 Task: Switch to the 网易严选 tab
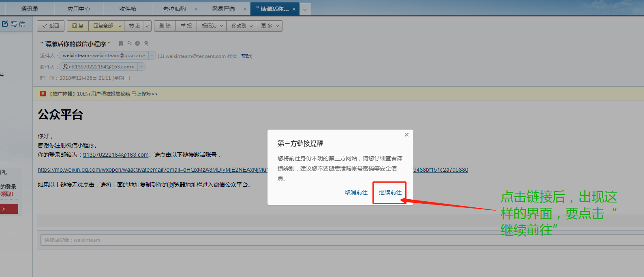[x=223, y=9]
